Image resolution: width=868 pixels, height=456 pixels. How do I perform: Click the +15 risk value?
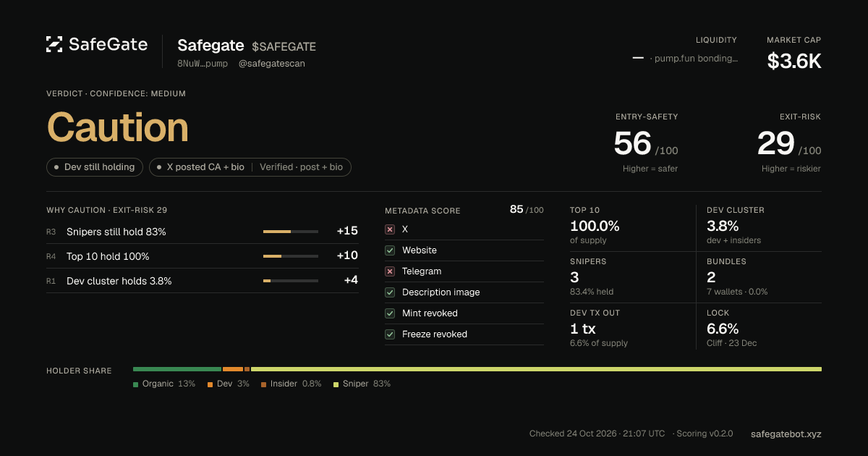[347, 232]
